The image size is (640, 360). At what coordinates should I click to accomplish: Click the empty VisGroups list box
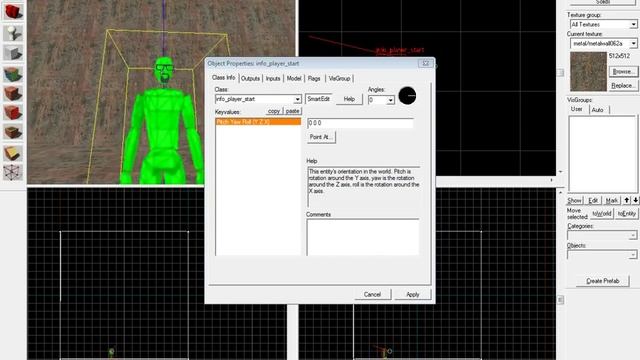point(602,154)
